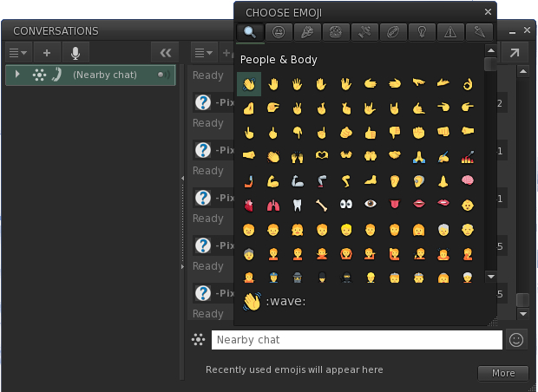Switch to the Smileys emoji tab

point(279,33)
